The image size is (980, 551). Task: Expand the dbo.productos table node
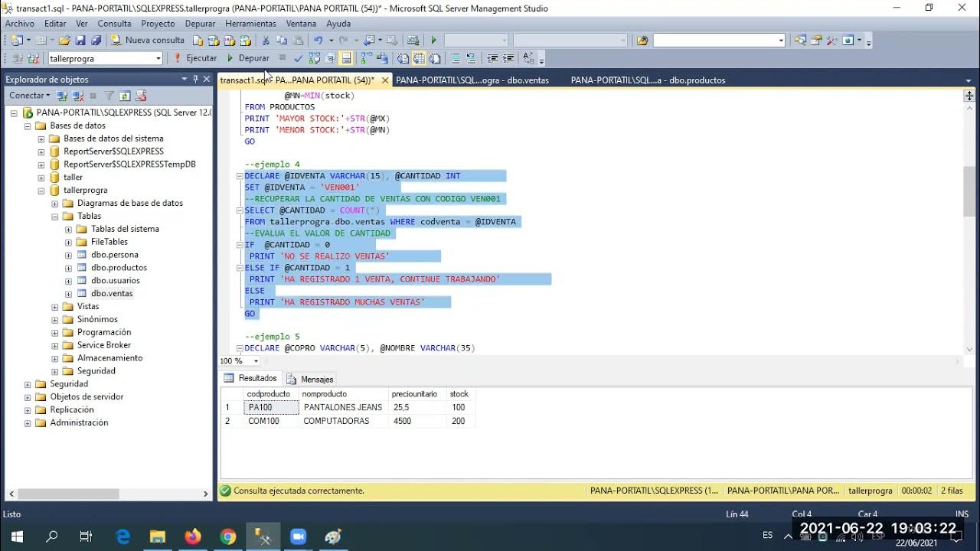click(69, 268)
